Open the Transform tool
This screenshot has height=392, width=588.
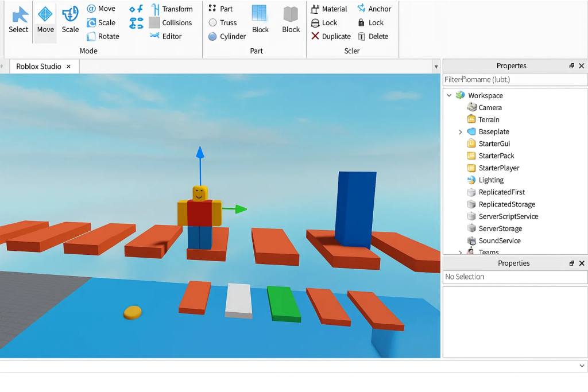(x=172, y=9)
